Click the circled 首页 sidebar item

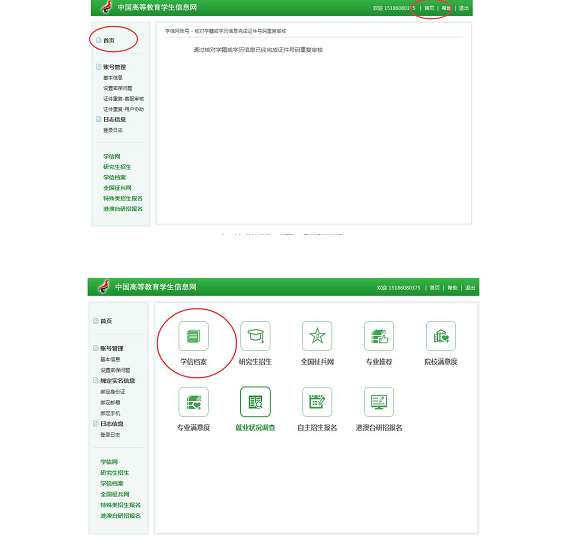click(x=109, y=40)
